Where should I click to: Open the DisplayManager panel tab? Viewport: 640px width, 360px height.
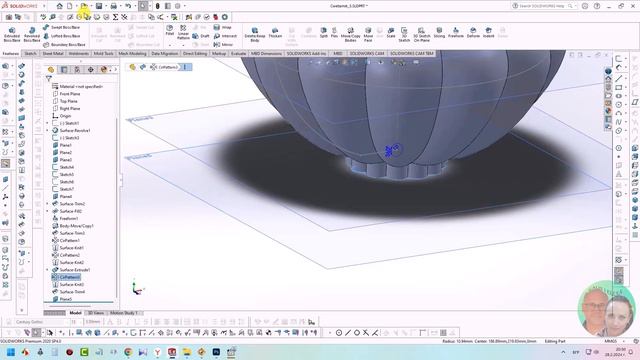[104, 70]
